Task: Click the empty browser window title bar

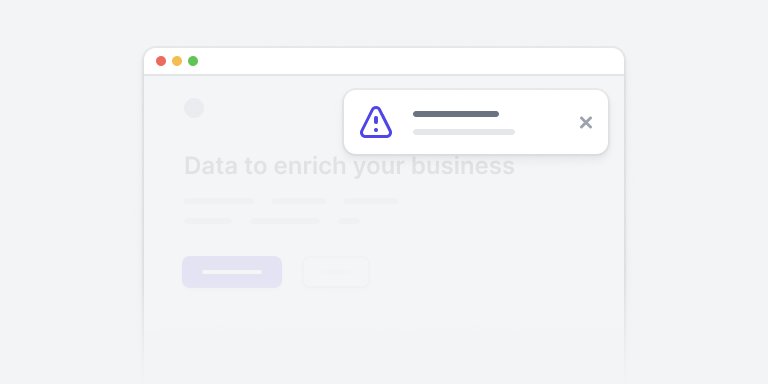Action: (384, 61)
